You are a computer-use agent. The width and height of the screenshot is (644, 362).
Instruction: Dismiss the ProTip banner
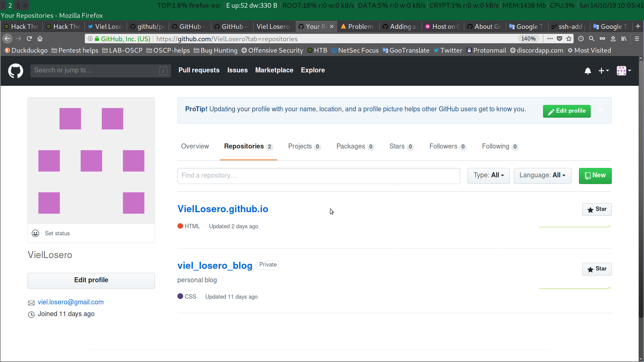point(601,110)
